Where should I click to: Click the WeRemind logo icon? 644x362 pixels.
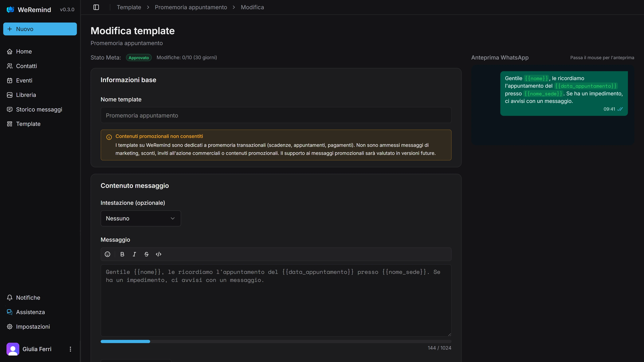[10, 10]
